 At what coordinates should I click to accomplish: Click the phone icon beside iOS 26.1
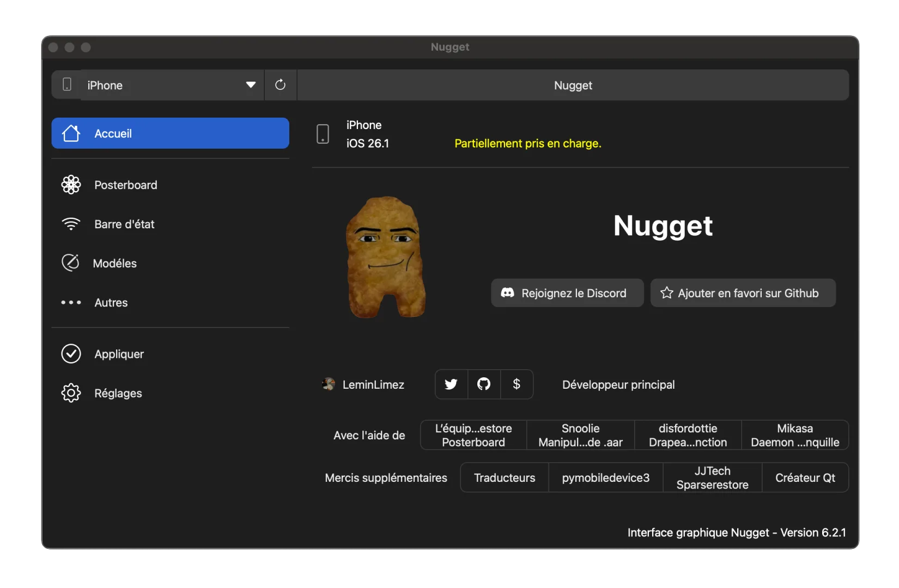(x=323, y=134)
